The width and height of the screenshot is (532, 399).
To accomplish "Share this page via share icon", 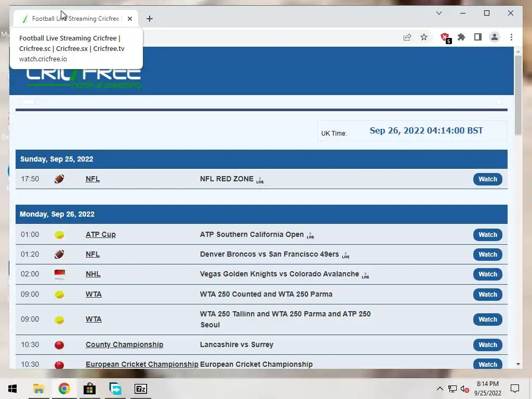I will pyautogui.click(x=407, y=37).
